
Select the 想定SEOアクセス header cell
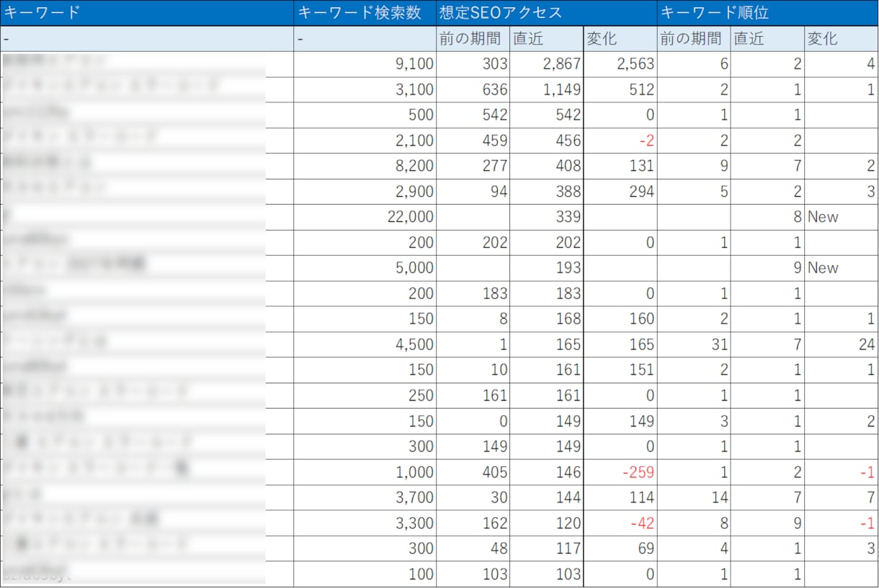547,13
